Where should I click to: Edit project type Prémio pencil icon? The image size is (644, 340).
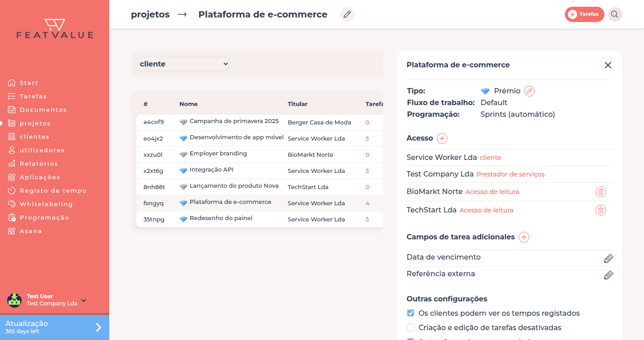click(x=529, y=91)
